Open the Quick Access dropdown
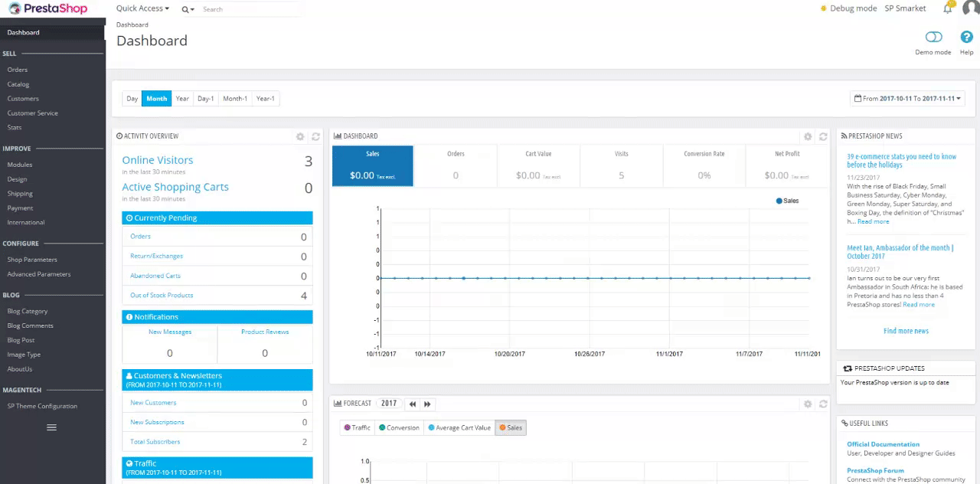This screenshot has height=484, width=980. click(x=142, y=8)
